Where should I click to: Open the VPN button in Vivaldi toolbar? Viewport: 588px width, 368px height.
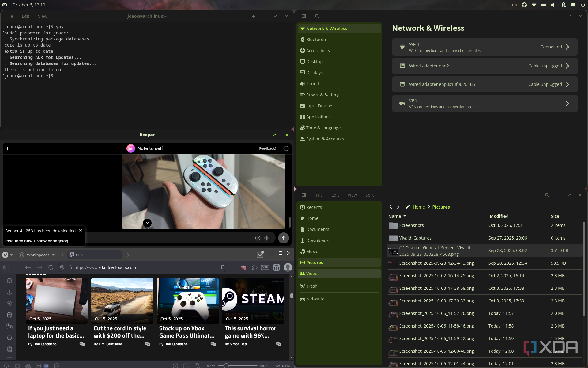[x=265, y=267]
